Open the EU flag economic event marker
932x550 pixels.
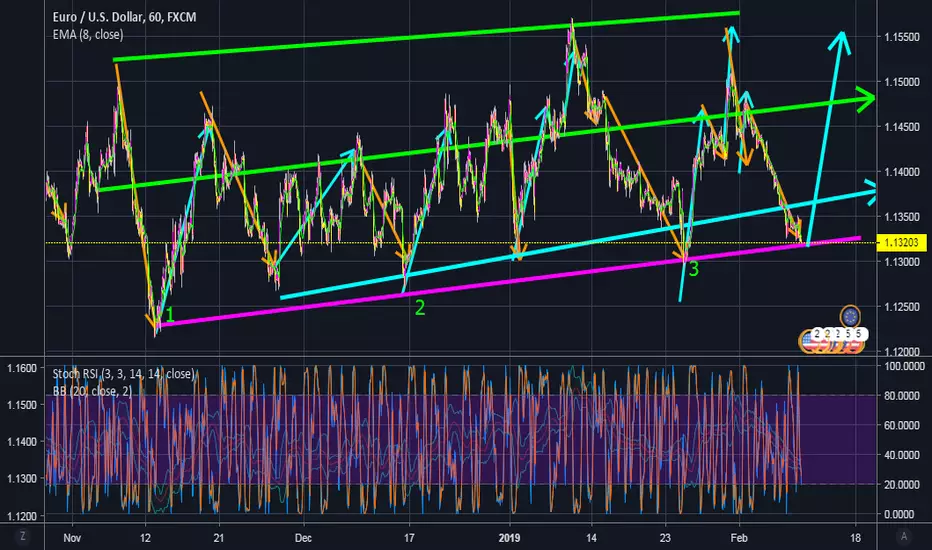pos(850,316)
